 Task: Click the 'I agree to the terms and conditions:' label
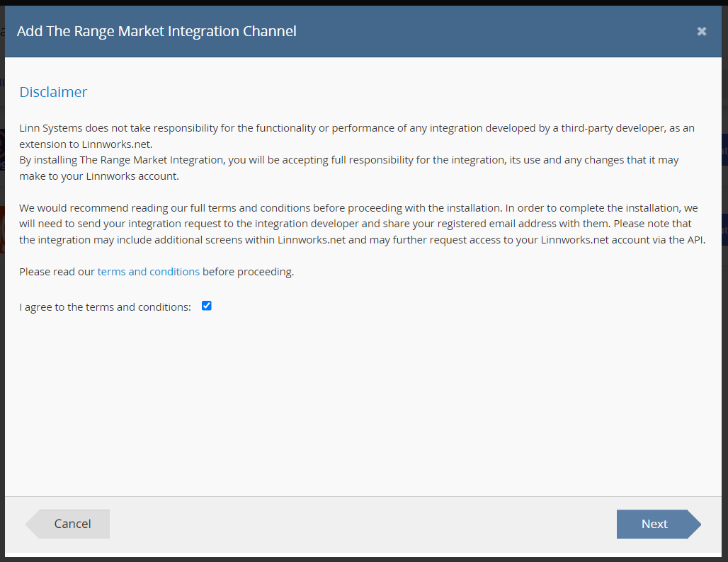(105, 307)
